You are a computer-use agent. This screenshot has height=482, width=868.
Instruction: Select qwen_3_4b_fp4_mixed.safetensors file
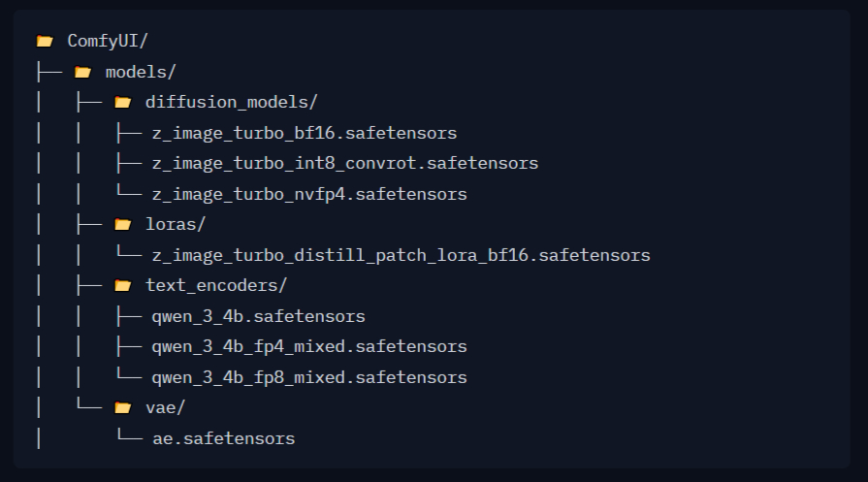pos(309,346)
